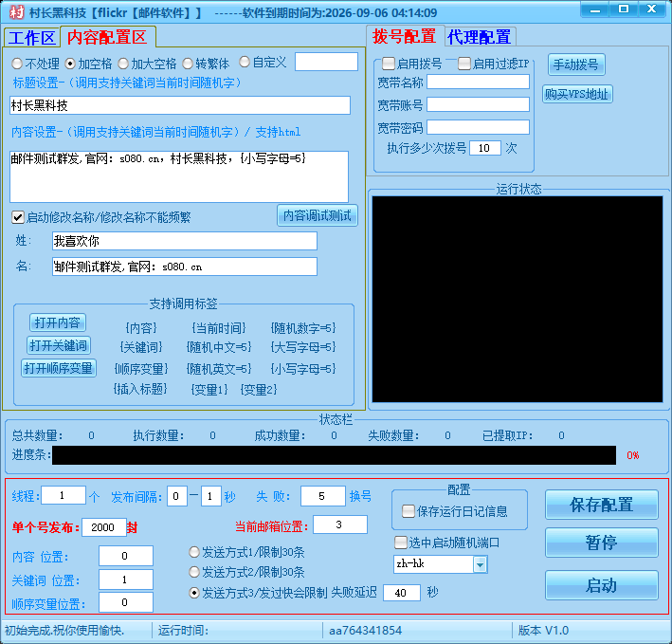Expand the zh-hk language dropdown
This screenshot has height=644, width=672.
click(x=480, y=564)
